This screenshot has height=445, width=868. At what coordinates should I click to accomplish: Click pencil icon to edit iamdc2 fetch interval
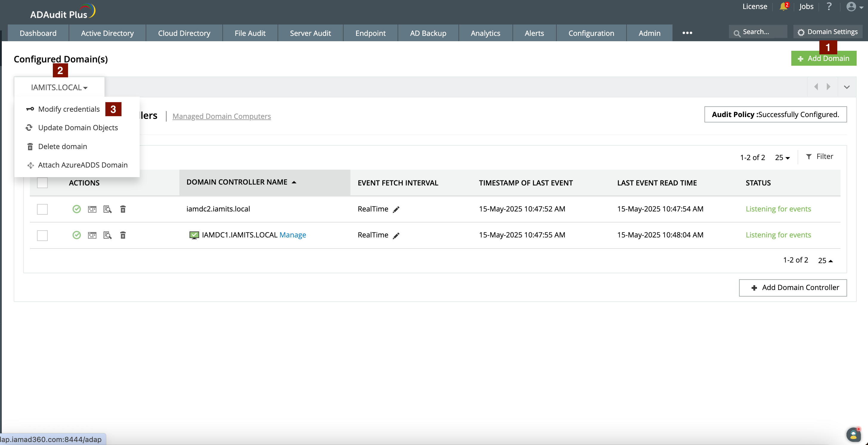(x=396, y=209)
